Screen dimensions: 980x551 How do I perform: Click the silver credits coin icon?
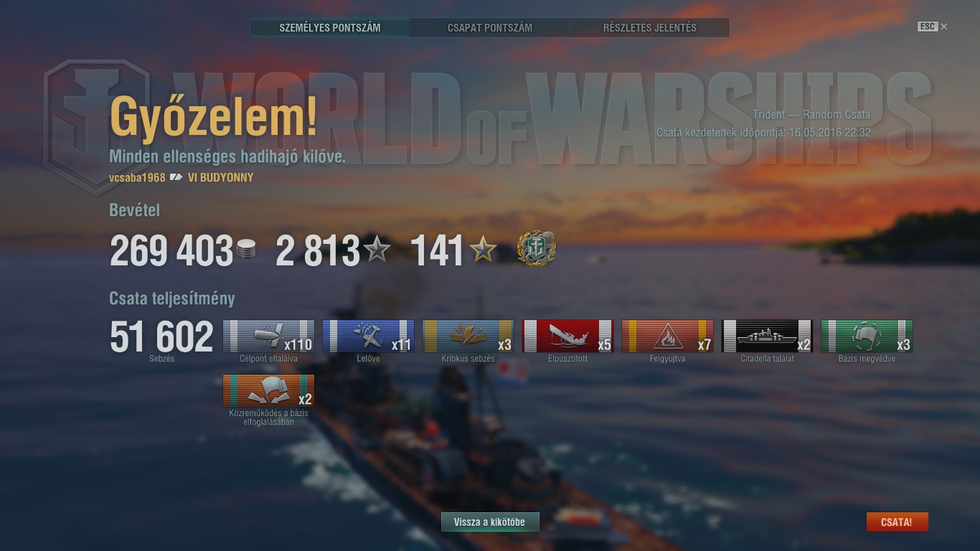246,250
